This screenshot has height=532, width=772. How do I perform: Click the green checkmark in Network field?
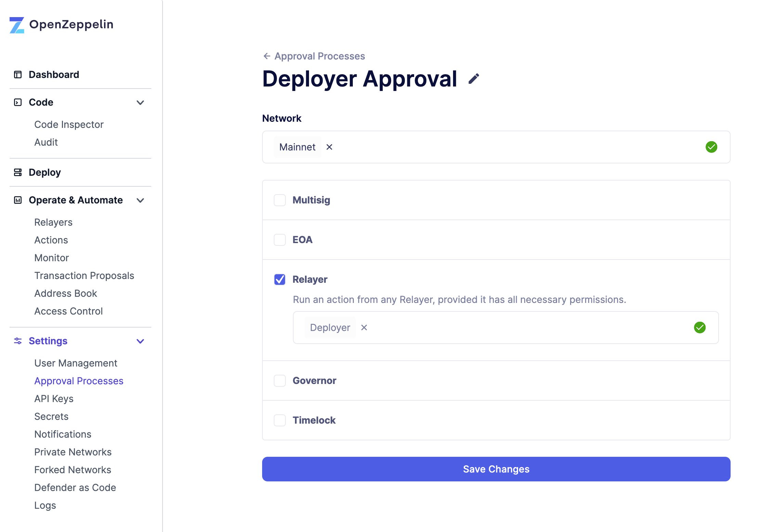click(x=711, y=147)
